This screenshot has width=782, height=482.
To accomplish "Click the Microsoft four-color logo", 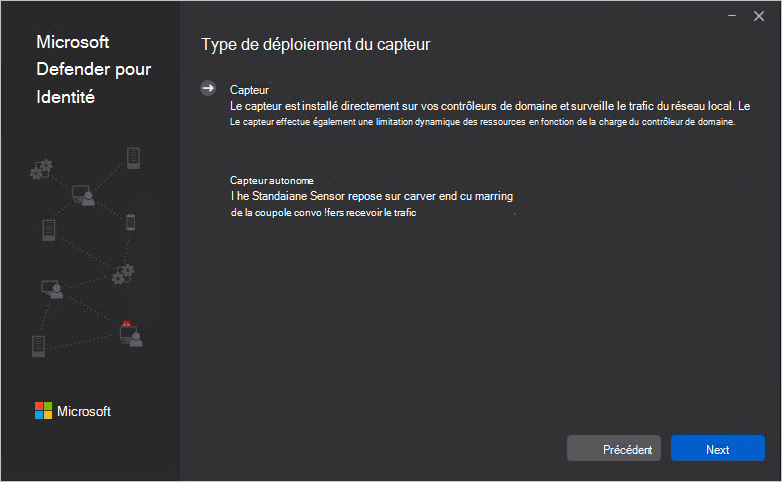I will pyautogui.click(x=43, y=411).
